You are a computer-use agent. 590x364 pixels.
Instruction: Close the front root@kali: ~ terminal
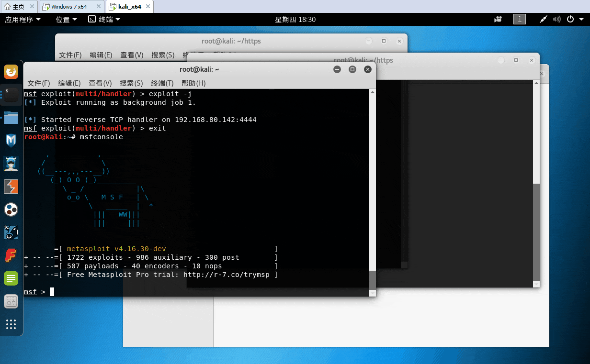pyautogui.click(x=368, y=69)
